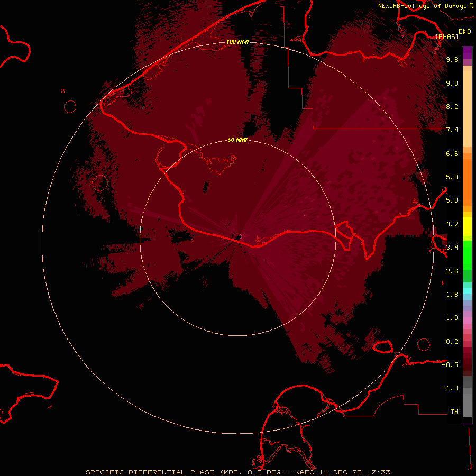Click the [PHAS] unit label
Viewport: 476px width, 476px height.
tap(447, 37)
